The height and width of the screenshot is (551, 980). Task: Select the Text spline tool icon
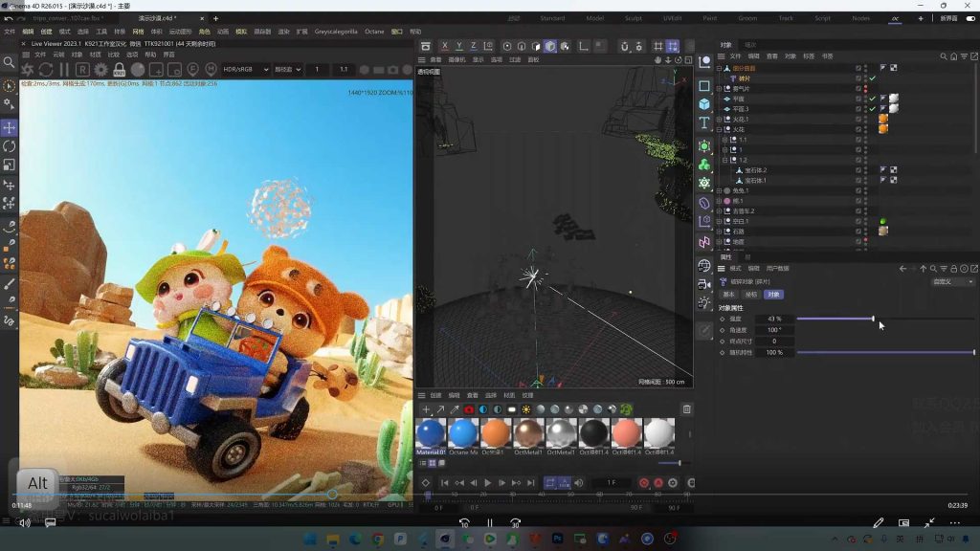pyautogui.click(x=704, y=123)
